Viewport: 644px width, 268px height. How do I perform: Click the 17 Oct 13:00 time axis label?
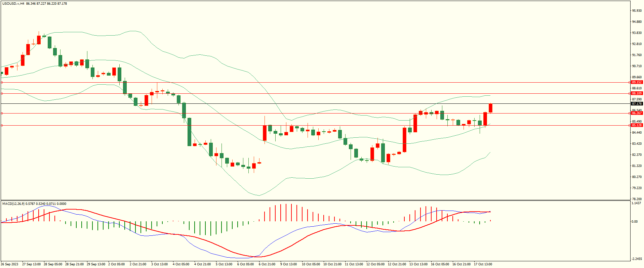pos(483,264)
